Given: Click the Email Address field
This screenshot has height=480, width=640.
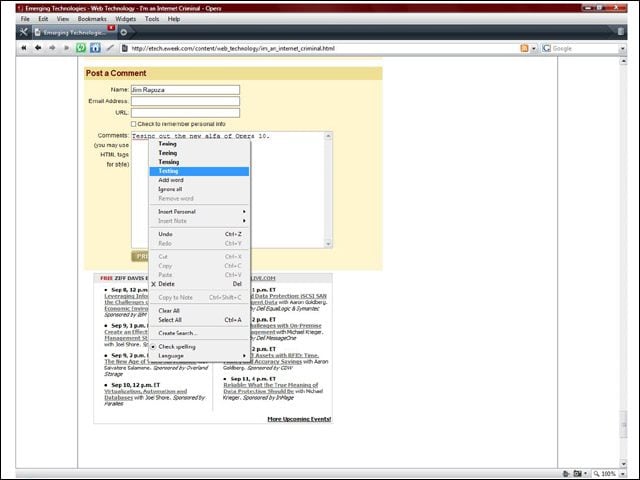Looking at the screenshot, I should 185,101.
